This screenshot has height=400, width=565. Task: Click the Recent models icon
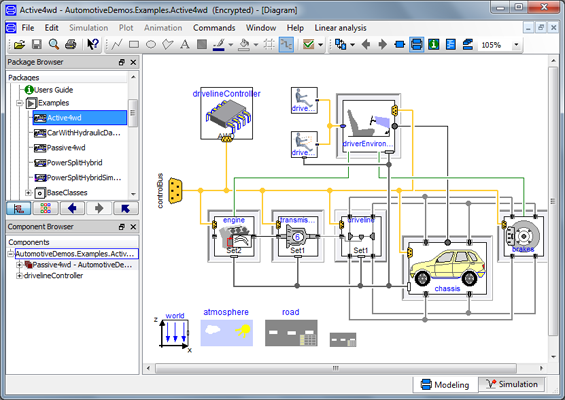[341, 45]
